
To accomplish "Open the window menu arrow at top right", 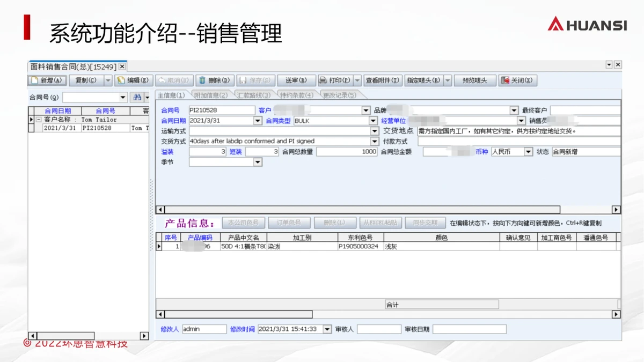I will pos(609,65).
